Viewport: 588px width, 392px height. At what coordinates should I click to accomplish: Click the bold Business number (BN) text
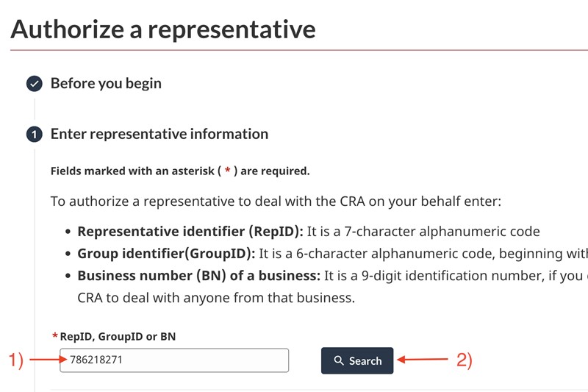[x=198, y=276]
